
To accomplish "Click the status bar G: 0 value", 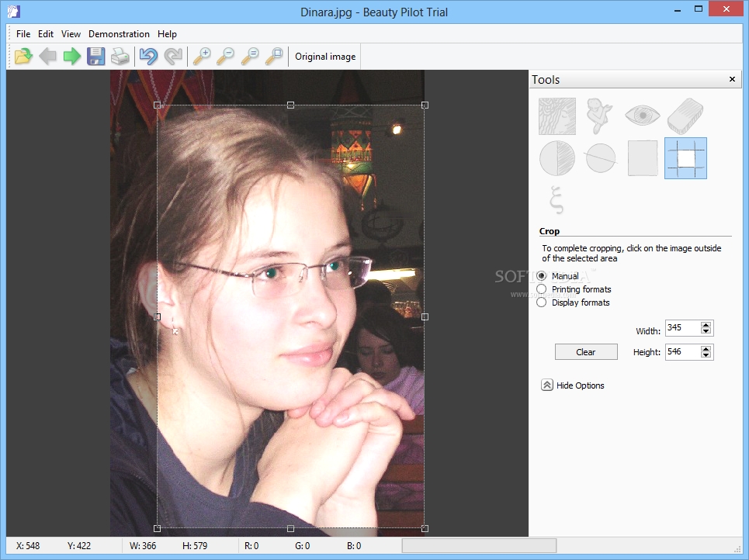I will click(x=303, y=546).
